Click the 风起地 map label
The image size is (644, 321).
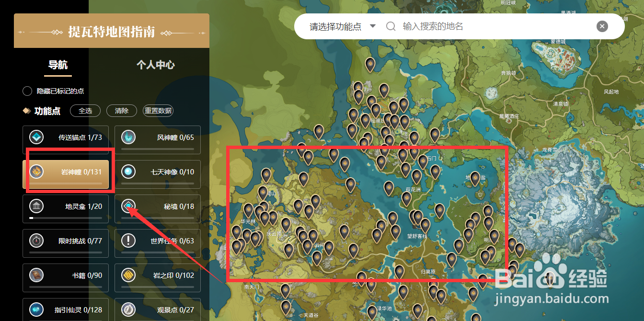[611, 92]
